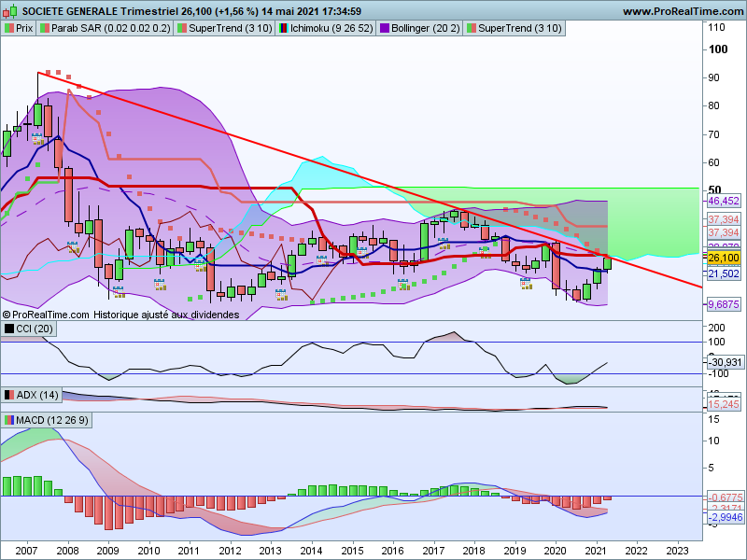
Task: Select the Bollinger (20 2) indicator label
Action: click(419, 28)
